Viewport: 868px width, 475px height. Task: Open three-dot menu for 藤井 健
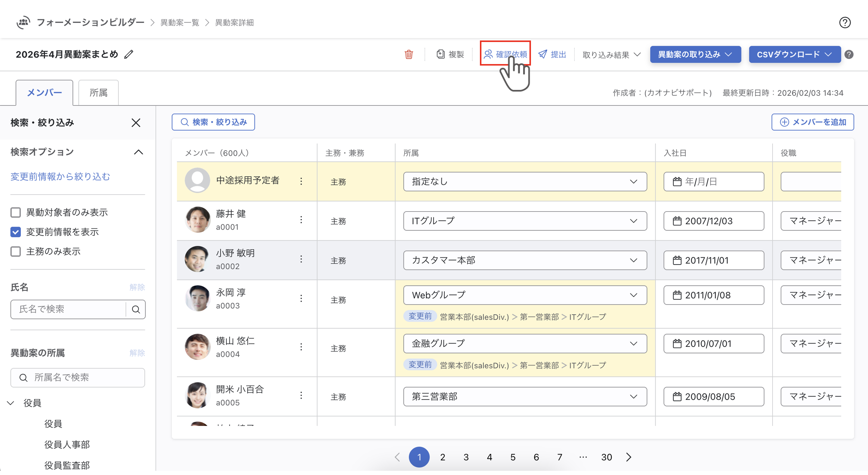point(301,220)
